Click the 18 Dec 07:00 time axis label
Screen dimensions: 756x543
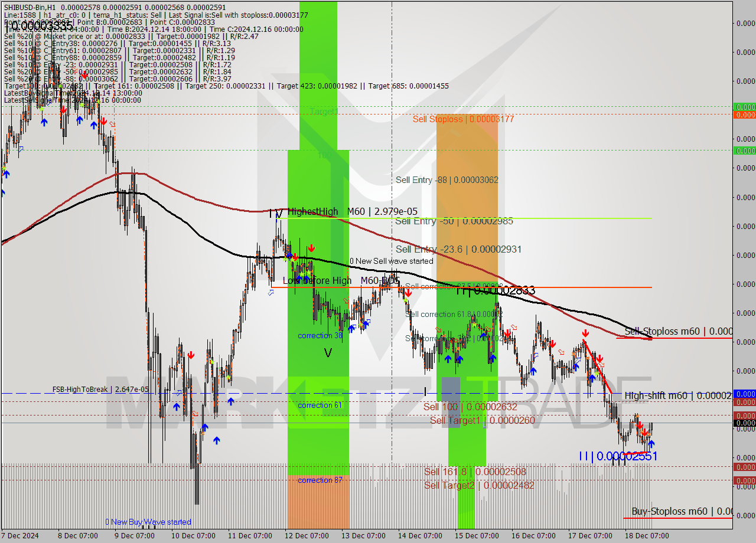[x=647, y=536]
